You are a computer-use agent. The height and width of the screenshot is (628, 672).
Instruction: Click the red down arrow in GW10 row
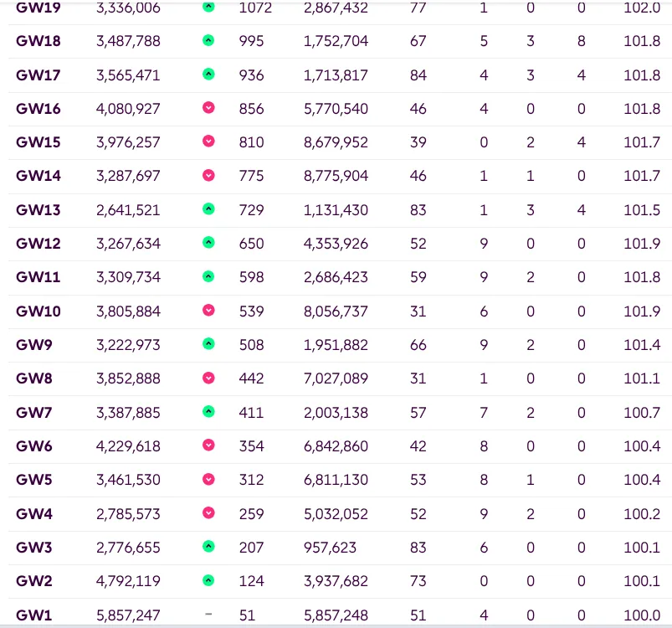coord(208,311)
